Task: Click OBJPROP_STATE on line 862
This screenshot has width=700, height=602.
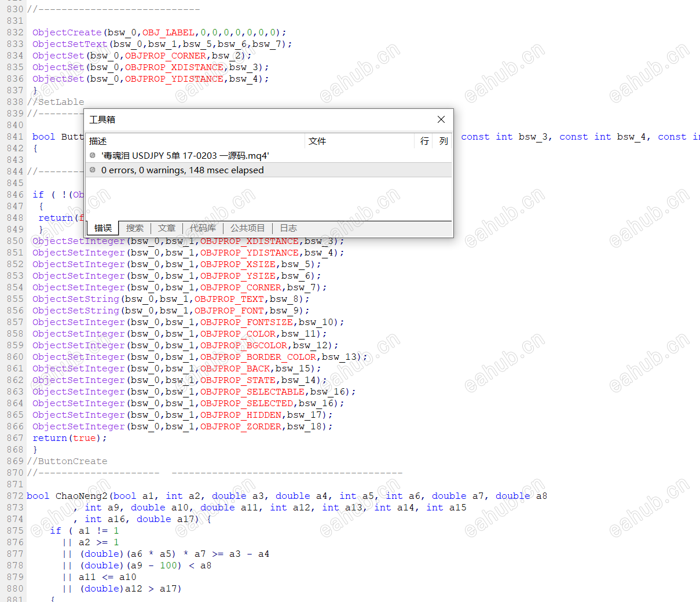Action: (238, 380)
